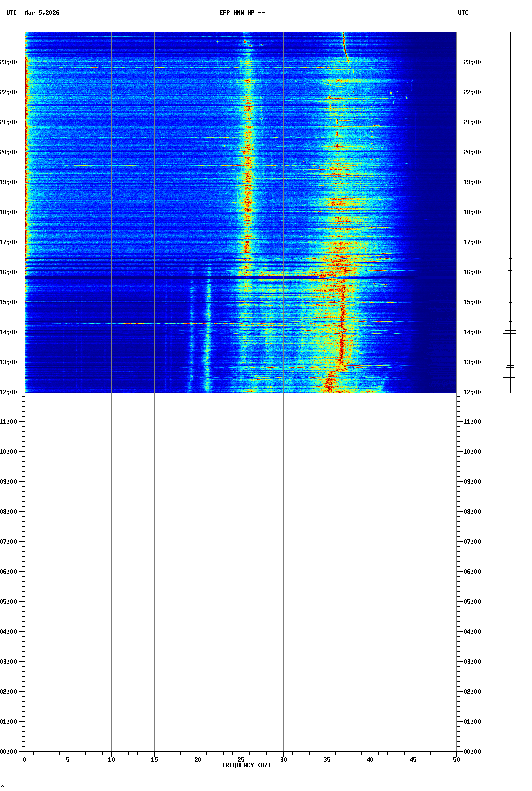Viewport: 532px width, 791px height.
Task: Click the 45 Hz frequency axis tick label
Action: click(x=413, y=760)
